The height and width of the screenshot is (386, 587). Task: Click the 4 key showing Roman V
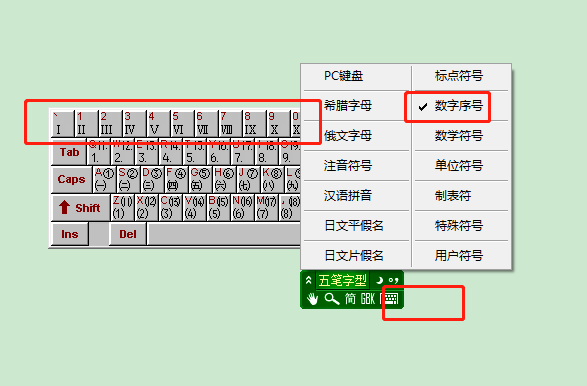pyautogui.click(x=158, y=124)
